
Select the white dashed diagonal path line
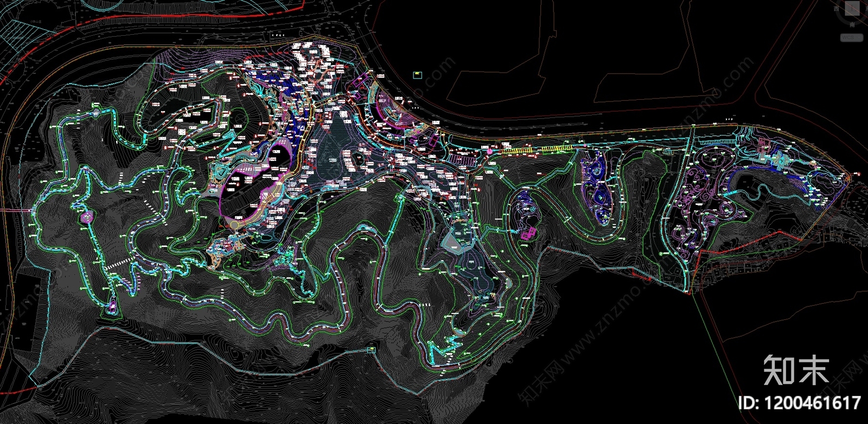click(120, 264)
